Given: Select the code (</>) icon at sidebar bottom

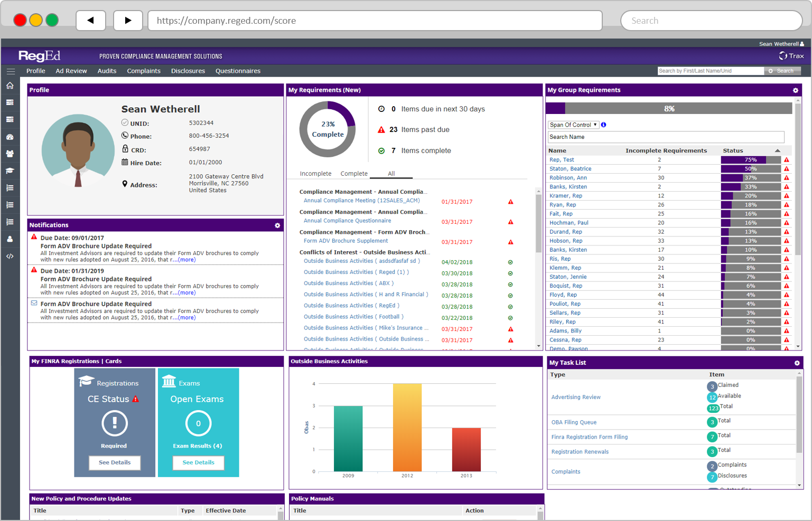Looking at the screenshot, I should (10, 256).
